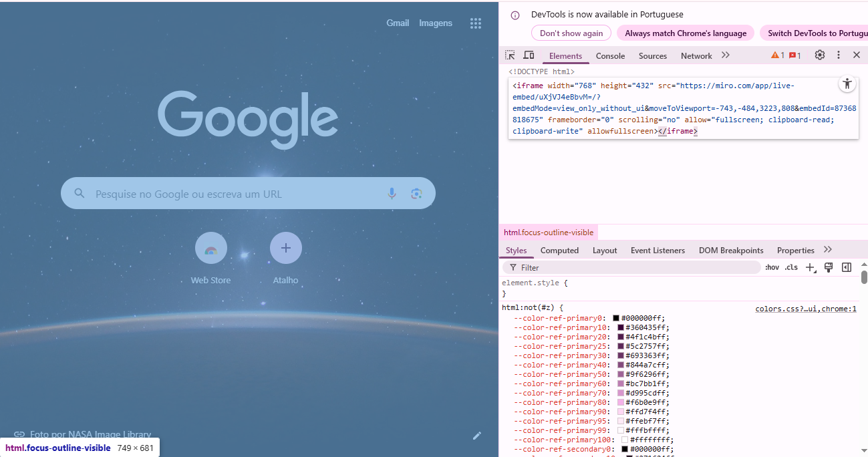This screenshot has width=868, height=457.
Task: Activate the inspect element picker icon
Action: (510, 55)
